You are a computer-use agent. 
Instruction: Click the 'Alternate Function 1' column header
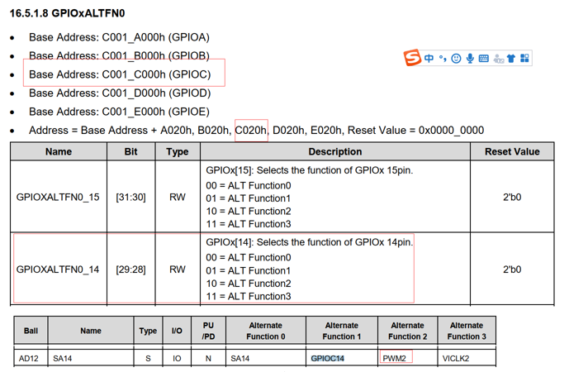pos(342,331)
